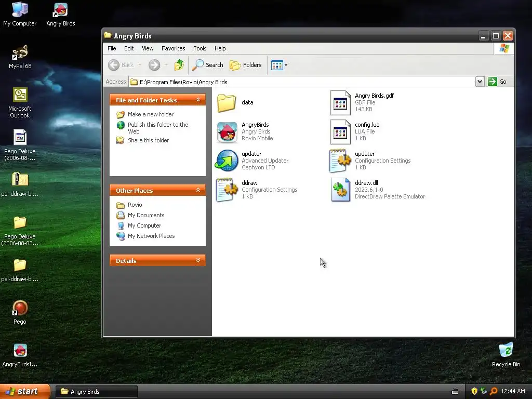
Task: Click the address bar path field
Action: 302,82
